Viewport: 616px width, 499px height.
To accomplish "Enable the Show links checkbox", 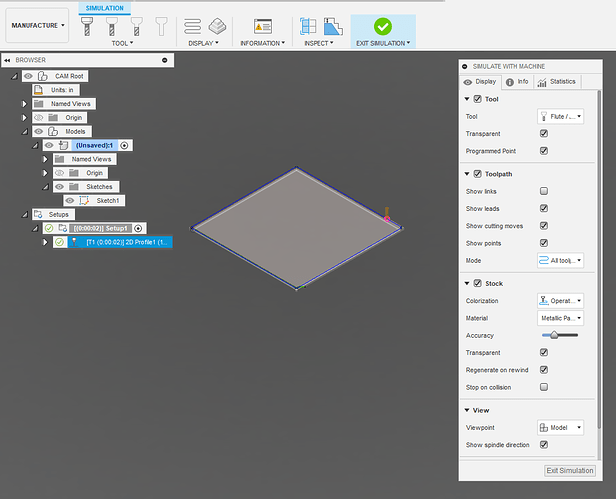I will tap(544, 191).
